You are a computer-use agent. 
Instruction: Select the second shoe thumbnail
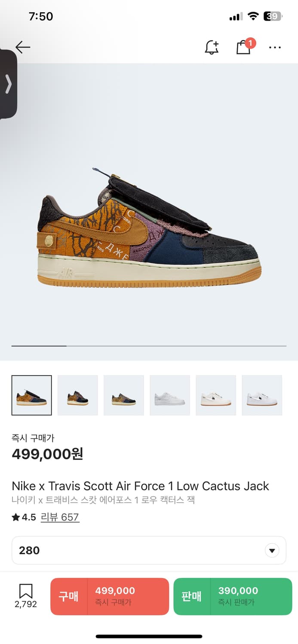[x=78, y=395]
